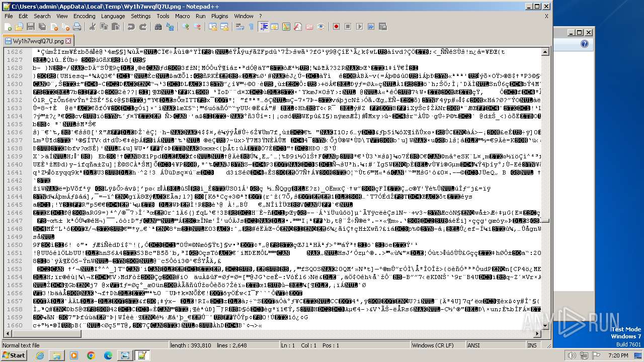
Task: Select the Wy1h7wvqfQ7U.png document tab
Action: (38, 41)
